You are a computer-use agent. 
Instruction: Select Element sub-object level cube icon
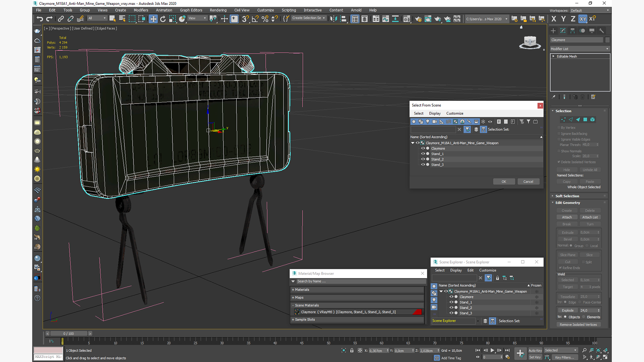click(593, 120)
